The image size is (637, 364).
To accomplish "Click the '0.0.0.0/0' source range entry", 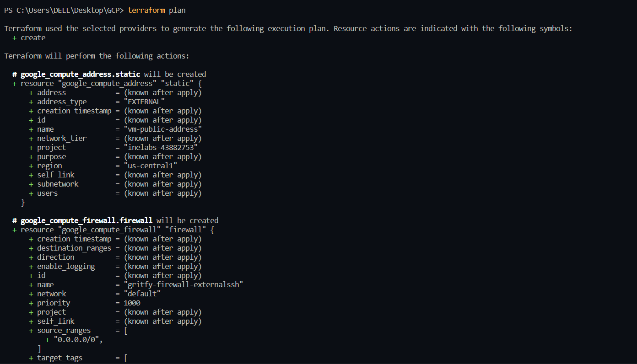I will [79, 339].
